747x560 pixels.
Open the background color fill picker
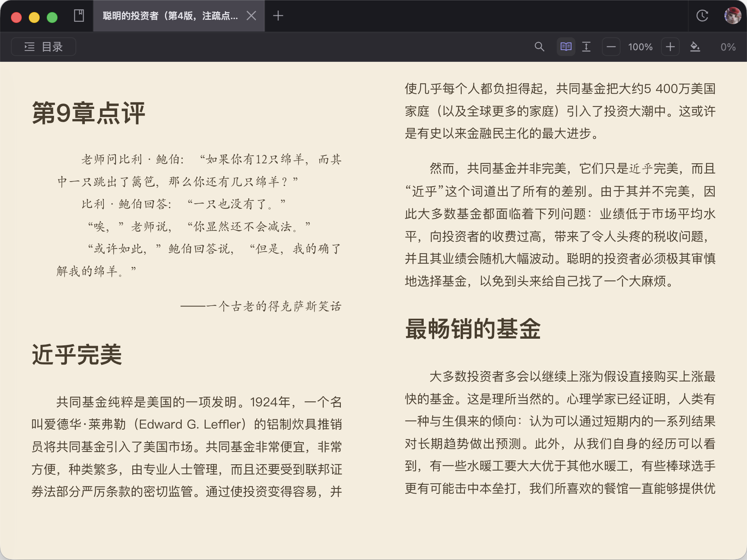point(695,47)
